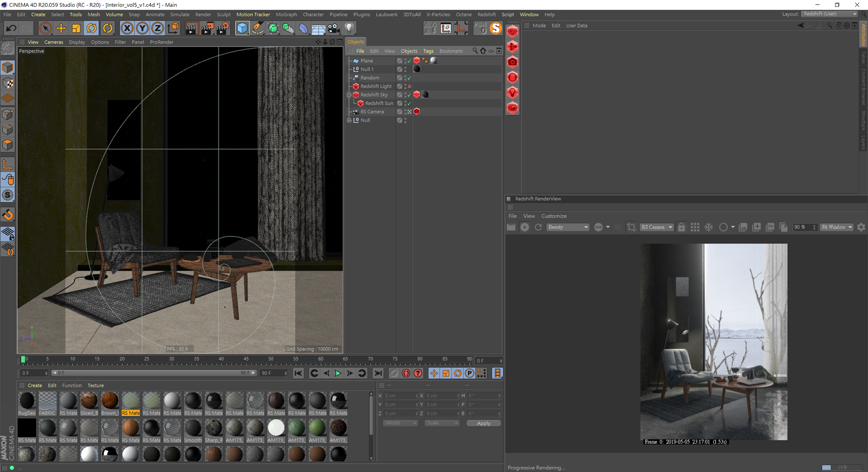
Task: Click the timeline frame range slider bar
Action: coord(154,373)
